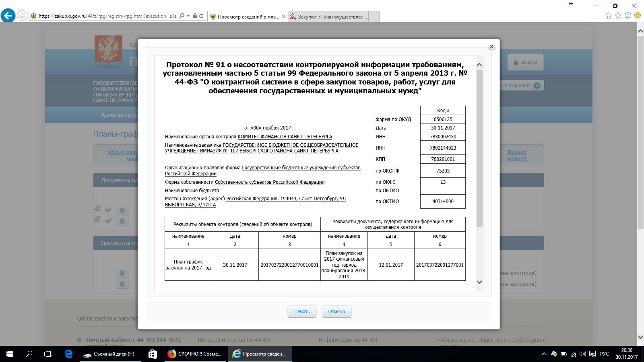Click the protocol document's scrollbar thumb

[479, 148]
